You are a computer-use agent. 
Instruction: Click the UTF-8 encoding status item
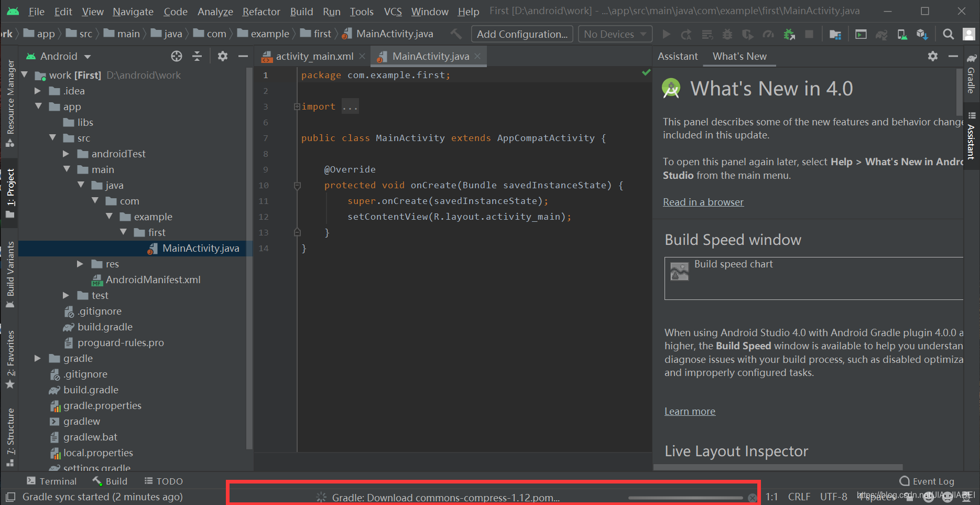[x=833, y=497]
